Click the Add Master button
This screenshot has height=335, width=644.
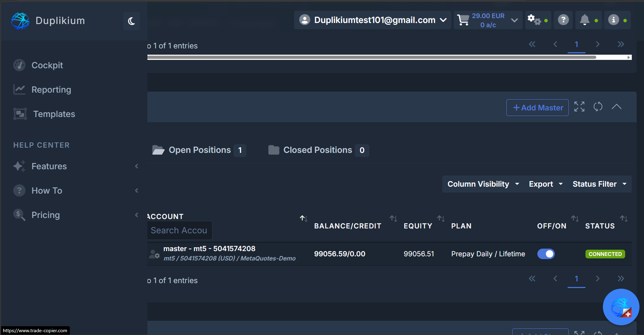coord(537,108)
